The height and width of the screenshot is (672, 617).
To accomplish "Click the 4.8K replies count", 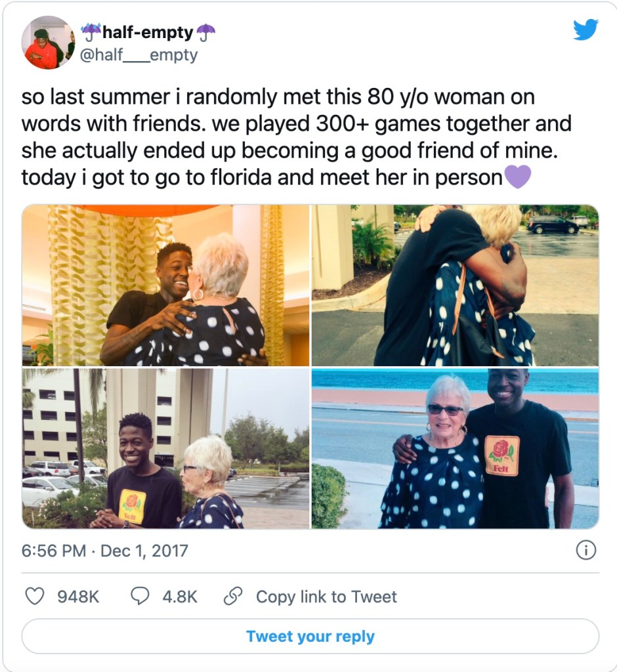I will click(x=179, y=597).
